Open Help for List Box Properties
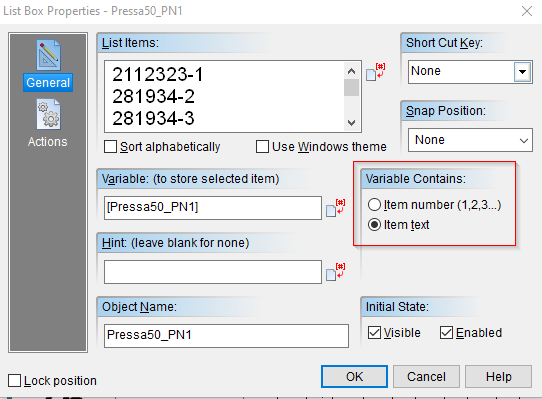 click(x=498, y=377)
